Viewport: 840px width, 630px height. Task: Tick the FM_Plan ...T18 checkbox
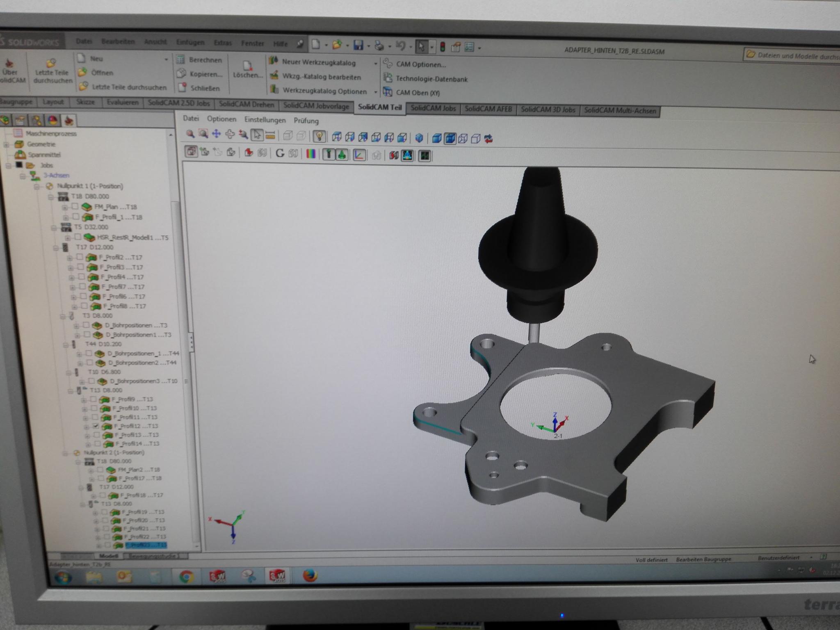(75, 206)
